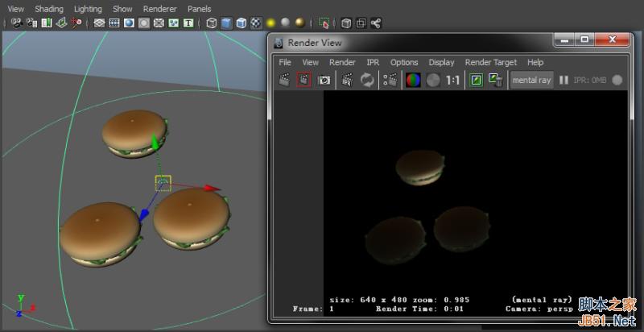644x332 pixels.
Task: Click the blue Z-axis move arrow
Action: [144, 215]
